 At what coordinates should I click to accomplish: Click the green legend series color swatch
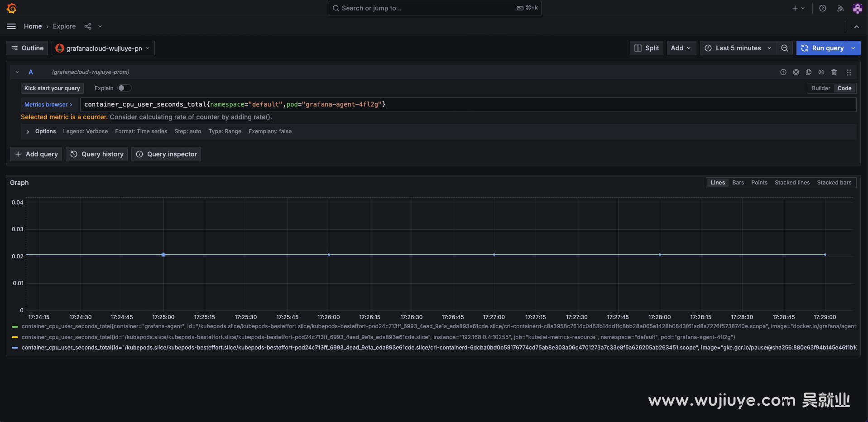15,326
